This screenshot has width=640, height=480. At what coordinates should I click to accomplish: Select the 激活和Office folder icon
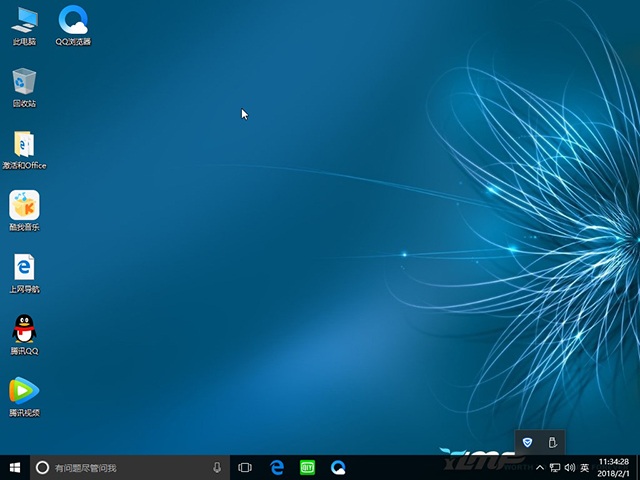[24, 150]
